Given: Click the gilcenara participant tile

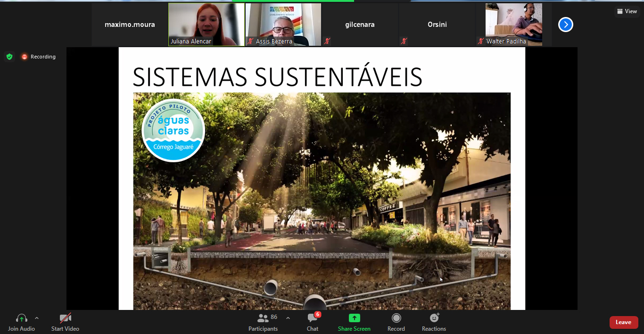Looking at the screenshot, I should 360,25.
